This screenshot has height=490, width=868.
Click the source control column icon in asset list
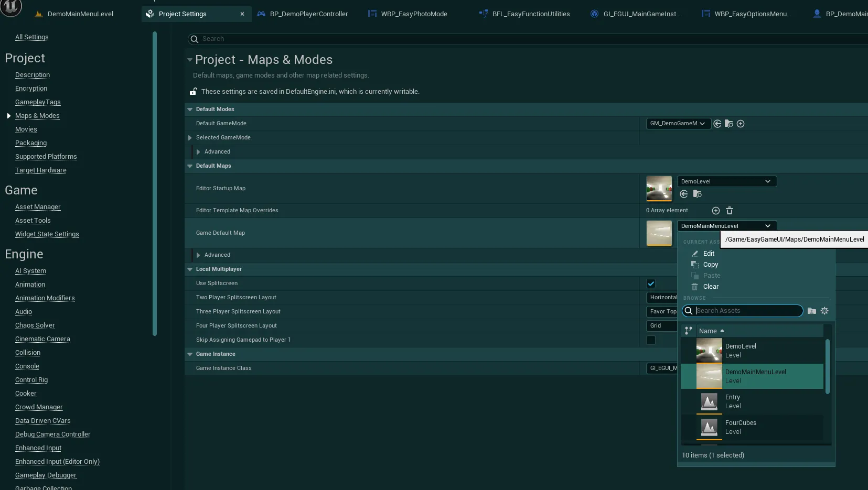click(x=689, y=331)
